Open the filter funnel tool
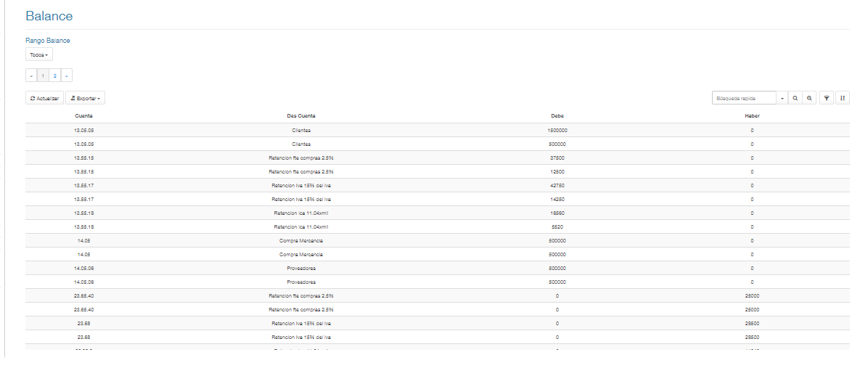This screenshot has width=868, height=376. (826, 98)
